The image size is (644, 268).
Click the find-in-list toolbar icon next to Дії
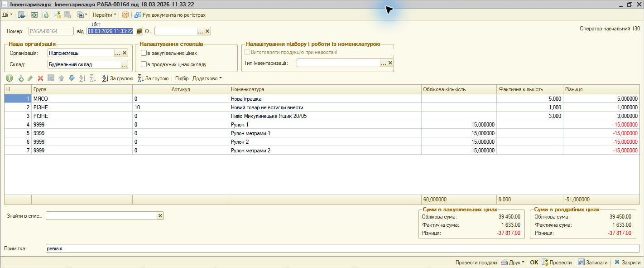click(x=21, y=15)
